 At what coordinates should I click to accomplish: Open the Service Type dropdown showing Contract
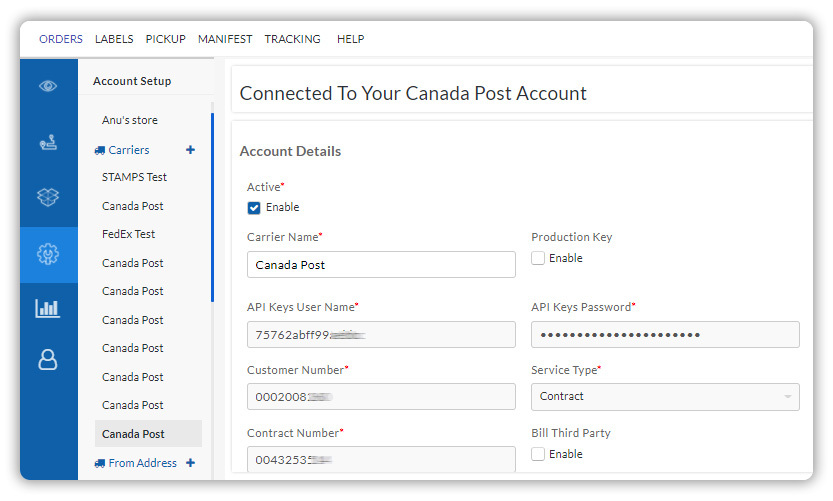(665, 397)
